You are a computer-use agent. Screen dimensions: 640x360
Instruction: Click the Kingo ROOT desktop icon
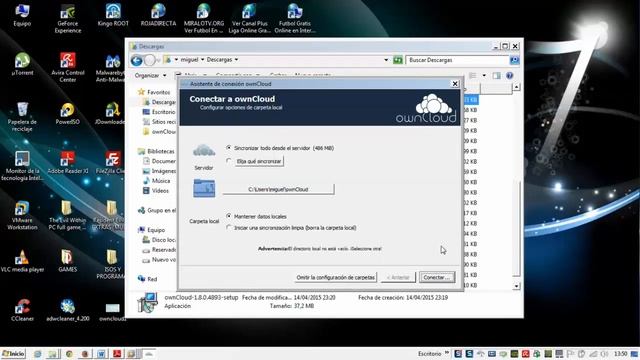pos(113,16)
